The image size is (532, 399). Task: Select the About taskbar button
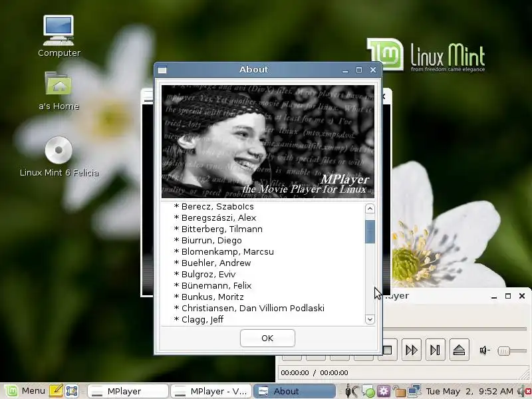pos(295,391)
